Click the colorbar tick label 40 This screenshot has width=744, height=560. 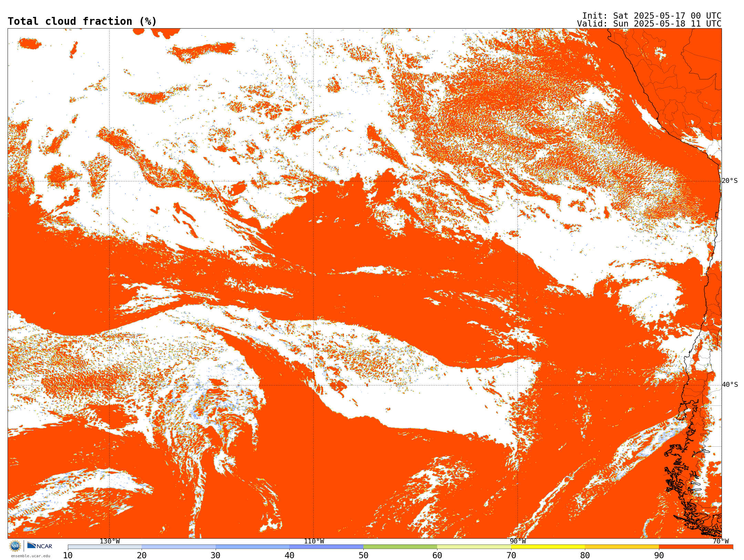(x=289, y=556)
